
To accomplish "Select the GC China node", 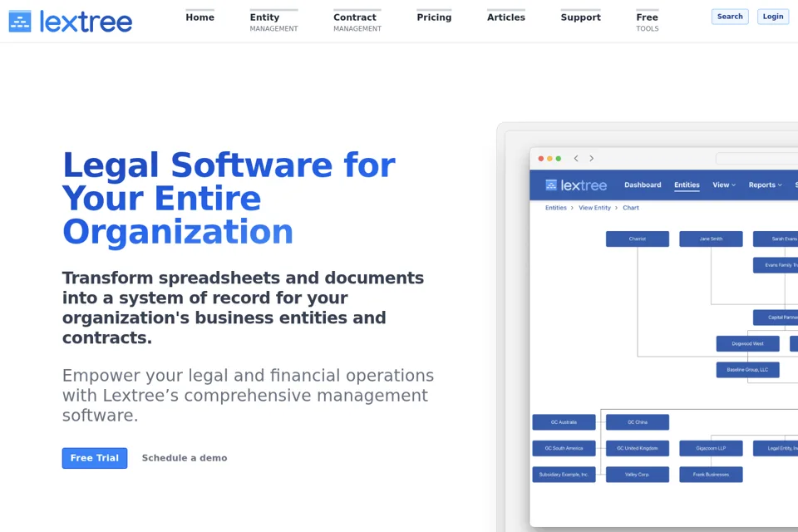I will coord(638,422).
